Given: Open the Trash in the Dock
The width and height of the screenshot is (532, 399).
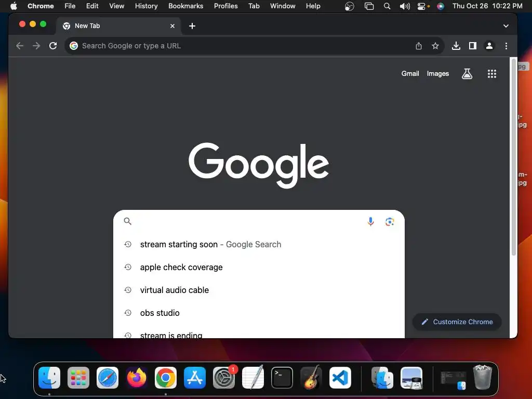Looking at the screenshot, I should pyautogui.click(x=483, y=377).
